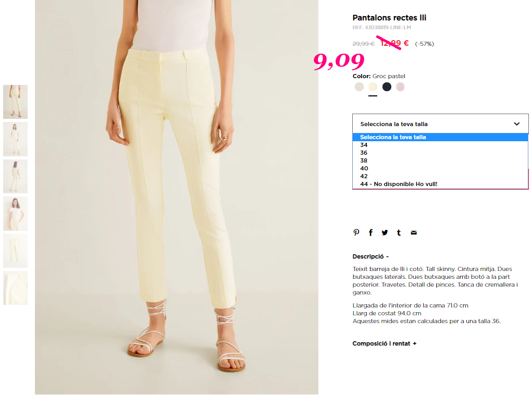Share product on Tumblr icon
The width and height of the screenshot is (532, 395).
coord(399,232)
